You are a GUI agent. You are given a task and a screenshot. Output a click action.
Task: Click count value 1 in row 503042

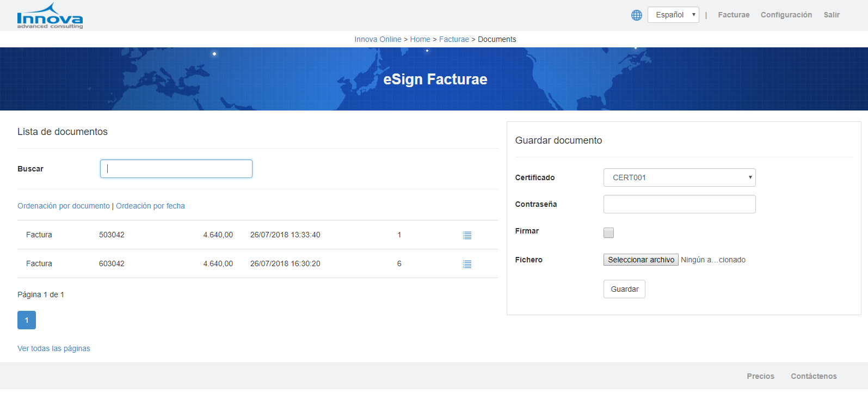399,235
